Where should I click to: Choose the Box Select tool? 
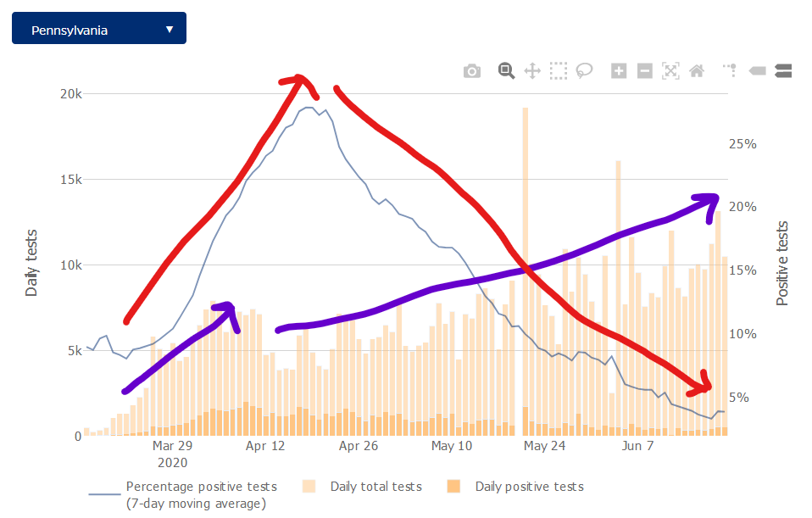[x=558, y=71]
